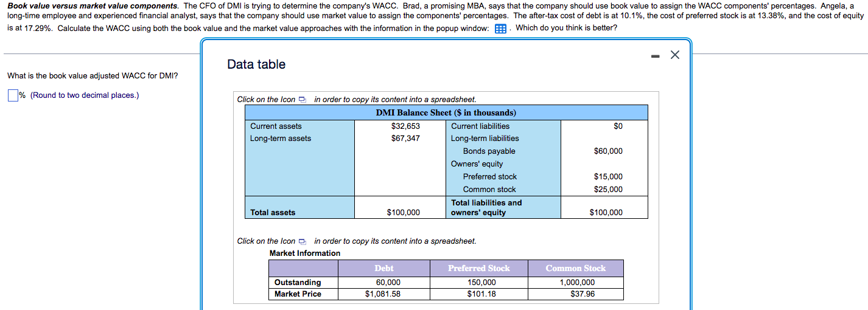Click the WACC percentage answer box
The height and width of the screenshot is (310, 868).
[x=13, y=95]
